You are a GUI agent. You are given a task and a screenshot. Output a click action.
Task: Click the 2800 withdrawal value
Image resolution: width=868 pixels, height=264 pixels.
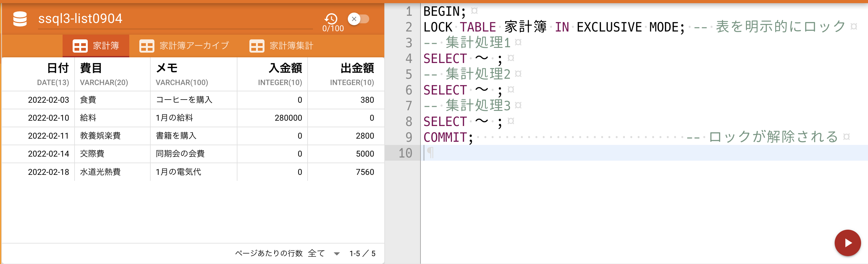coord(364,136)
